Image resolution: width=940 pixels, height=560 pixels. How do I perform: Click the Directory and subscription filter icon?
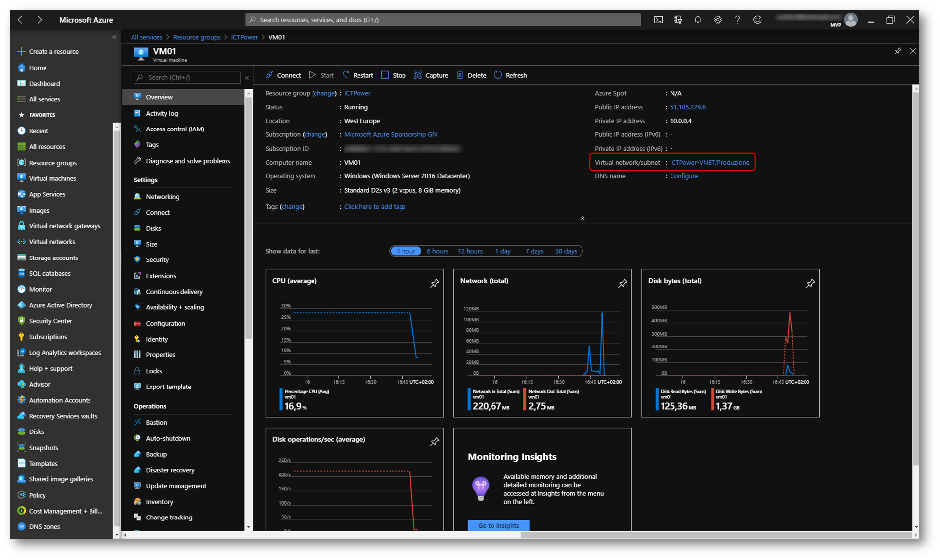[678, 20]
